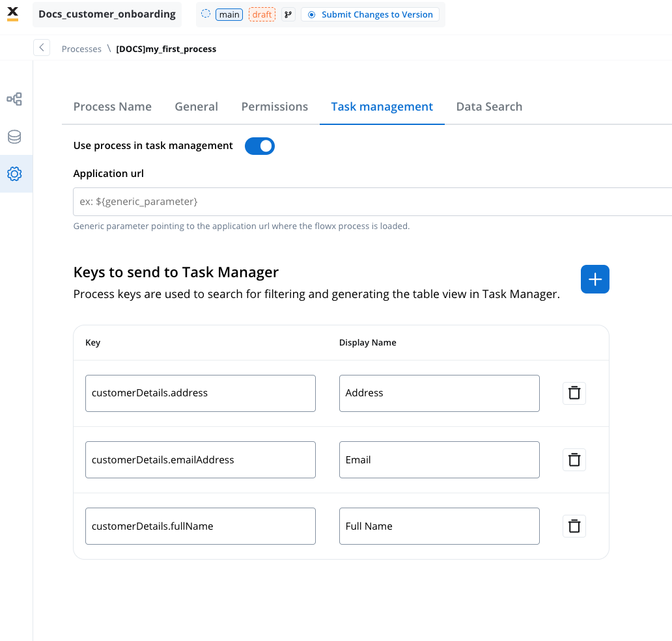Viewport: 672px width, 641px height.
Task: Delete the customerDetails.emailAddress key row
Action: (x=574, y=460)
